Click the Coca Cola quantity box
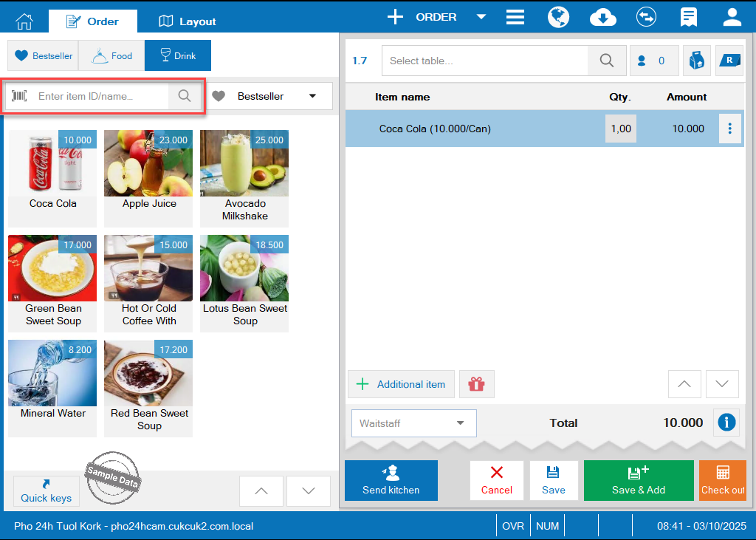Screen dimensions: 756x540 tap(620, 129)
